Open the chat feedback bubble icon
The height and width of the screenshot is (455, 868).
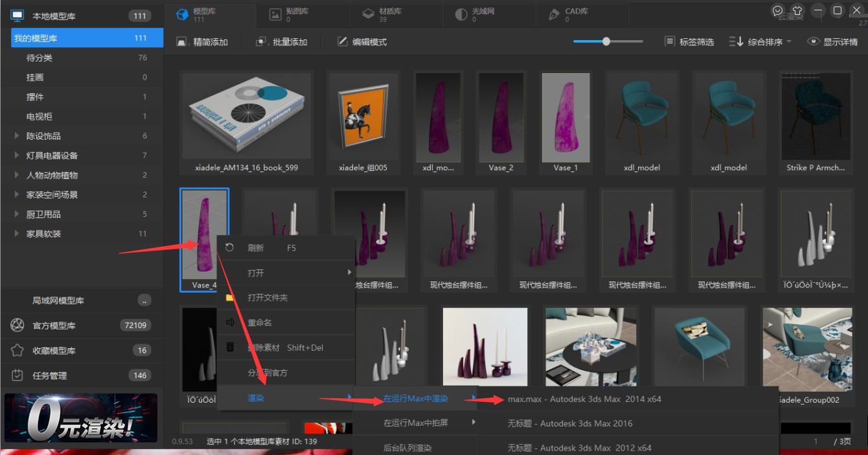pos(778,11)
